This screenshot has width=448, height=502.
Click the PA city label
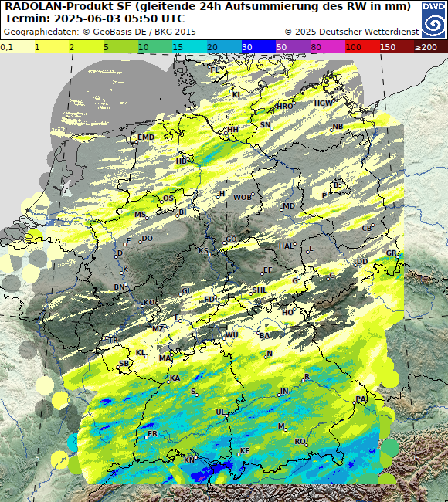(361, 399)
